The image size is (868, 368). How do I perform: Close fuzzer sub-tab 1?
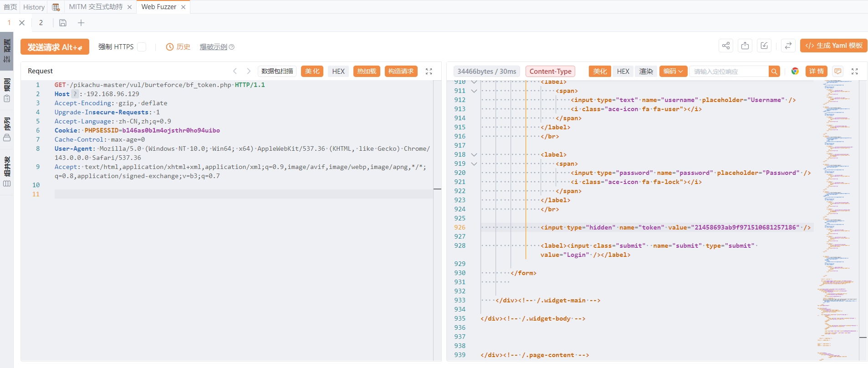tap(22, 23)
